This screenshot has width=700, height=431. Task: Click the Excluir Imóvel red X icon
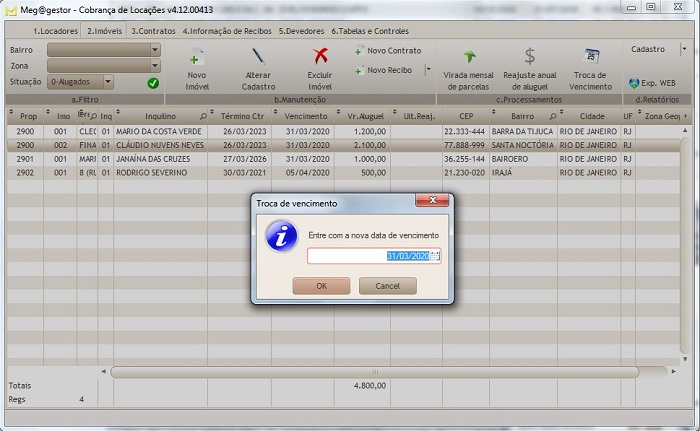[320, 56]
